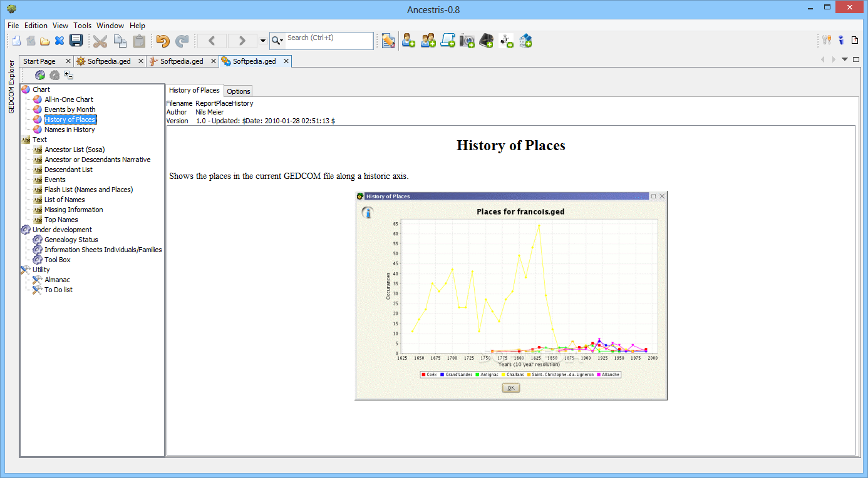The width and height of the screenshot is (868, 478).
Task: Select the Tool Box item
Action: point(57,260)
